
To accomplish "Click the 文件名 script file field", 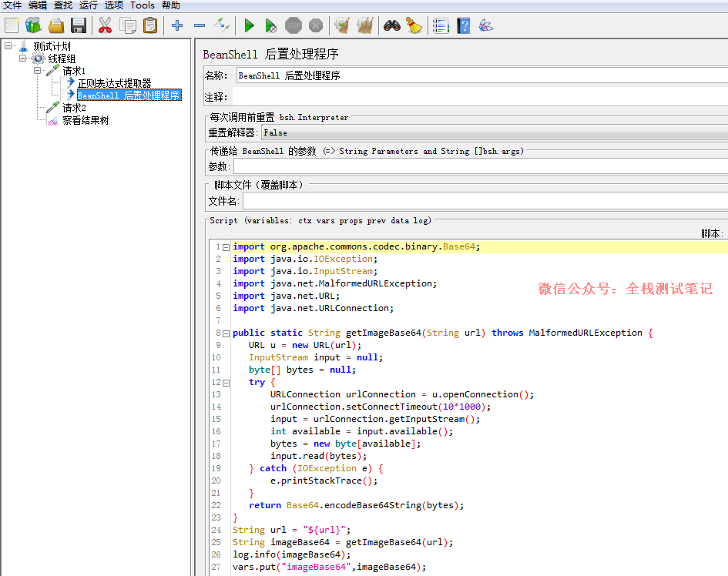I will (x=485, y=201).
